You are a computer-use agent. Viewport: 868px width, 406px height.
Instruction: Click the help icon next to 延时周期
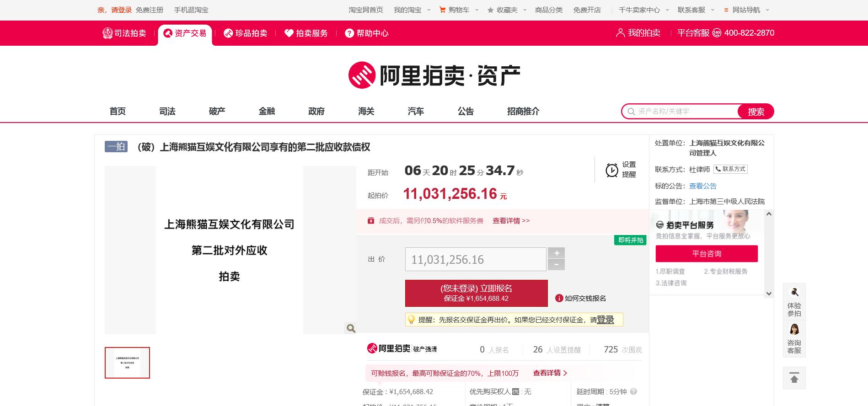point(633,391)
